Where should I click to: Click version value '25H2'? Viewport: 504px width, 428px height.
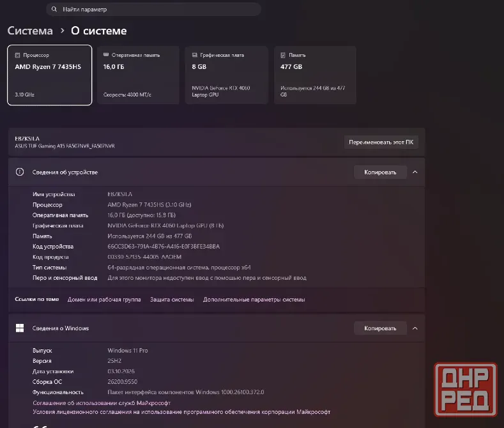(x=114, y=361)
